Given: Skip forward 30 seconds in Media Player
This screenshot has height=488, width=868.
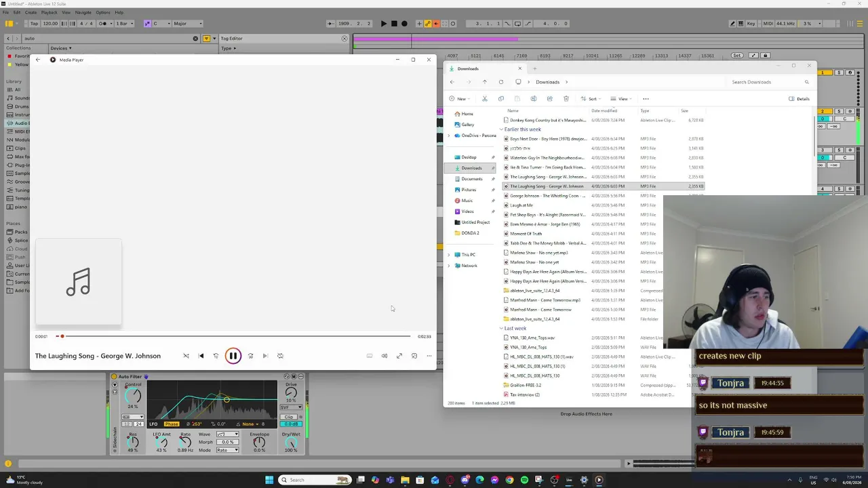Looking at the screenshot, I should (250, 356).
